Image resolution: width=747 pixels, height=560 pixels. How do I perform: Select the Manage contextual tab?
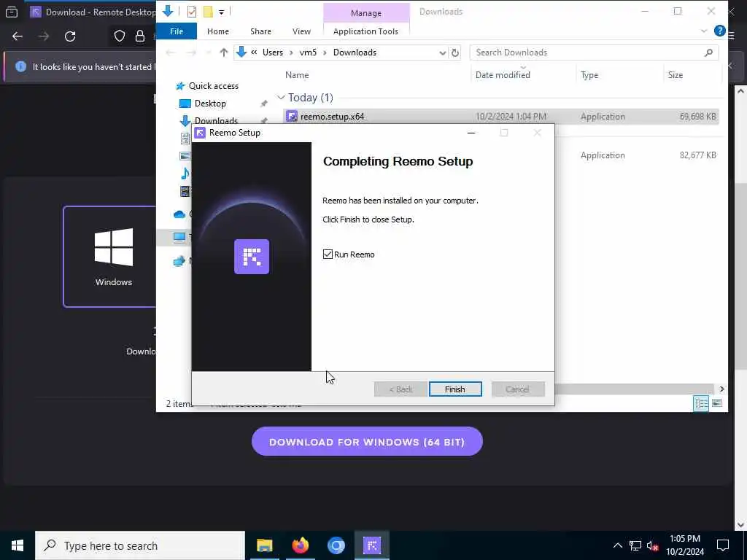(x=366, y=13)
